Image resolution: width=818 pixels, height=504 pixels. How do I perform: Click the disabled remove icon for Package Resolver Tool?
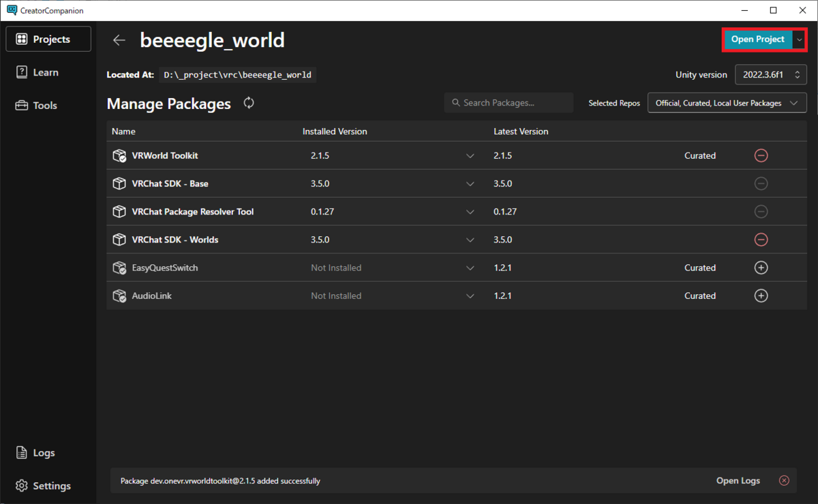(761, 212)
